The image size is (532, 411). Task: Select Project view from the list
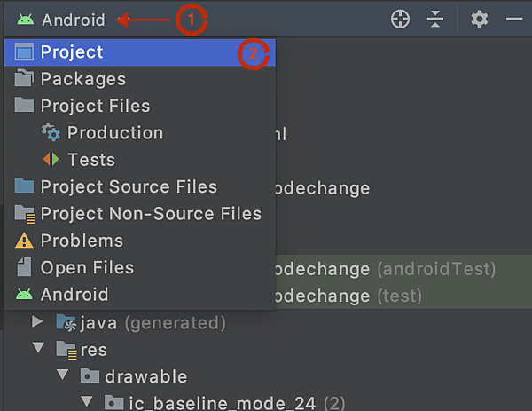click(x=140, y=52)
